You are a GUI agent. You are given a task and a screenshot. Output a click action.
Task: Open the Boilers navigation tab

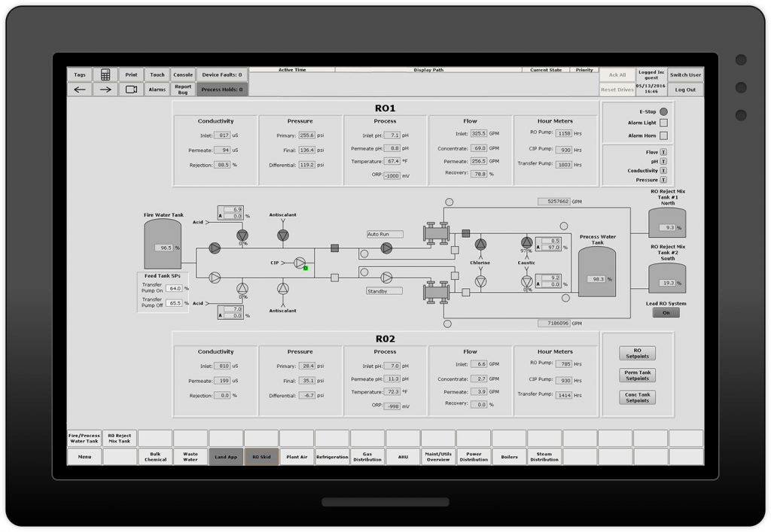[509, 457]
